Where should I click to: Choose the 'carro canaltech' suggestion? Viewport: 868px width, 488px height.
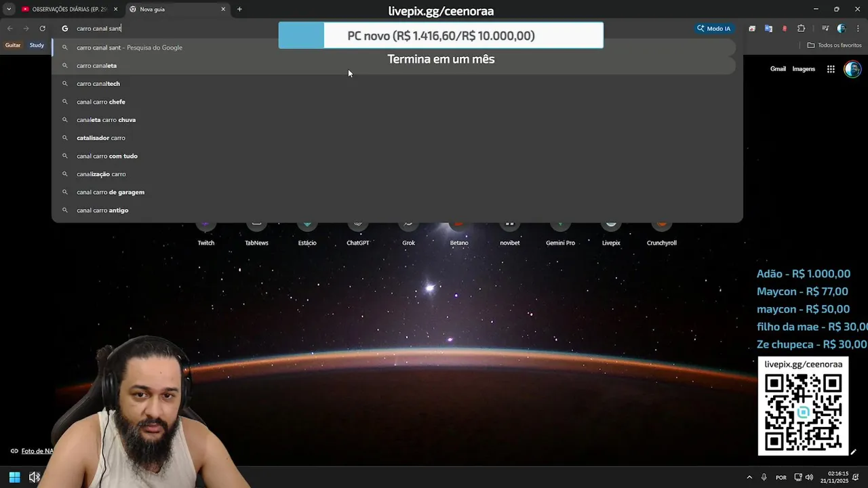[x=394, y=84]
